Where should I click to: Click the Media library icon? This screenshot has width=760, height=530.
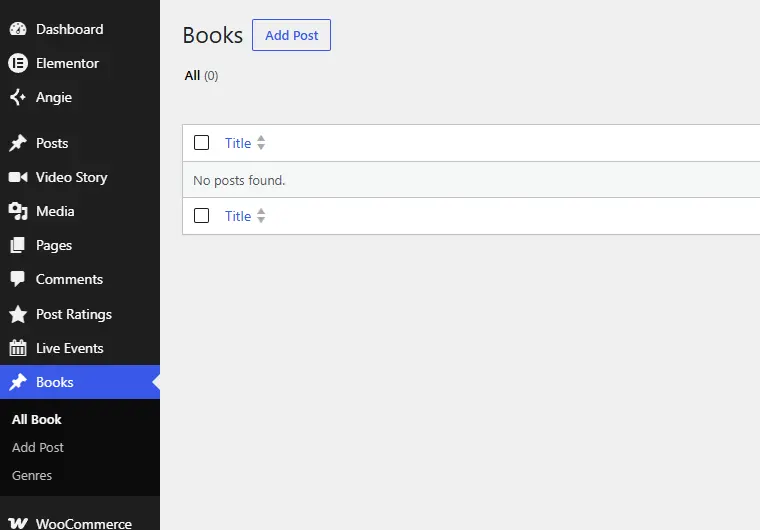coord(18,211)
